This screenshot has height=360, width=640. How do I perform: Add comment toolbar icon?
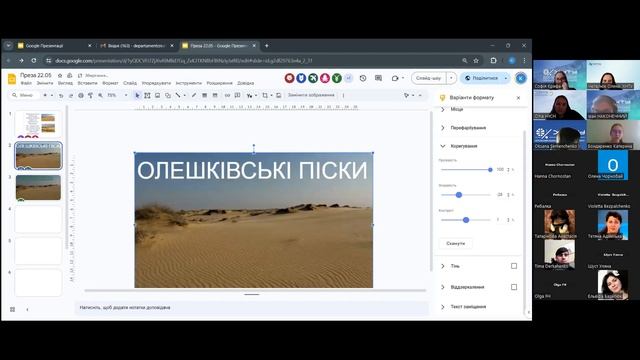point(237,96)
